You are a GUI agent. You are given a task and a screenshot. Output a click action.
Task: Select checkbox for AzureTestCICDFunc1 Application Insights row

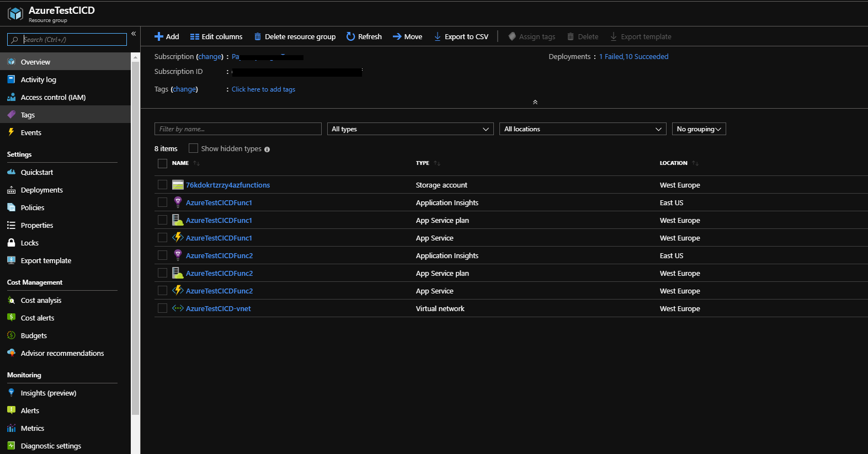[x=162, y=202]
